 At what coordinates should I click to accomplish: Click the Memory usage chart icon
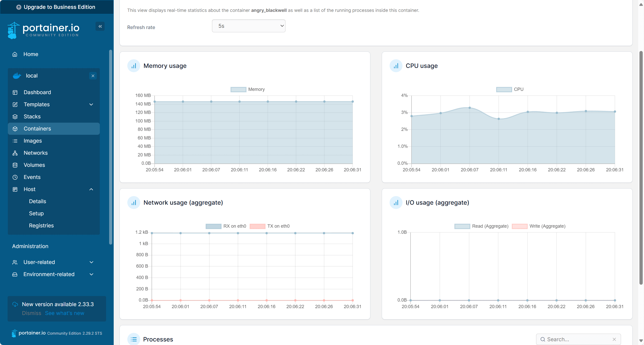[x=134, y=66]
